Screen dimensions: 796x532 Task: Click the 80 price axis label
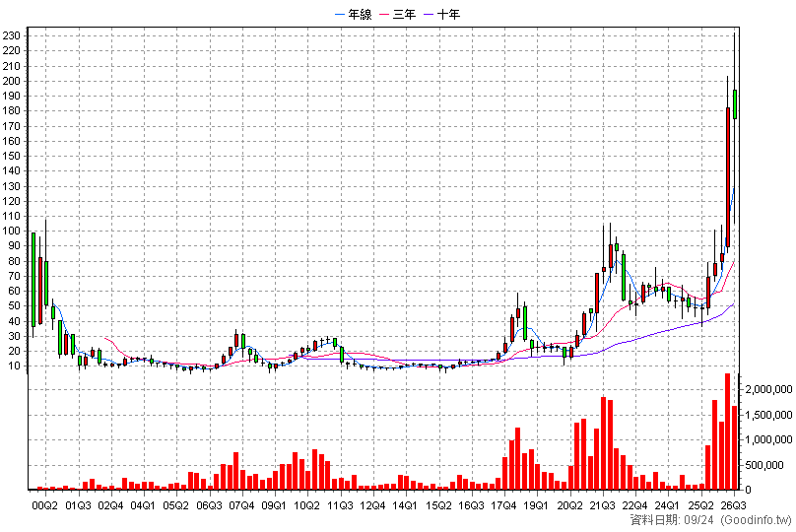pyautogui.click(x=14, y=261)
